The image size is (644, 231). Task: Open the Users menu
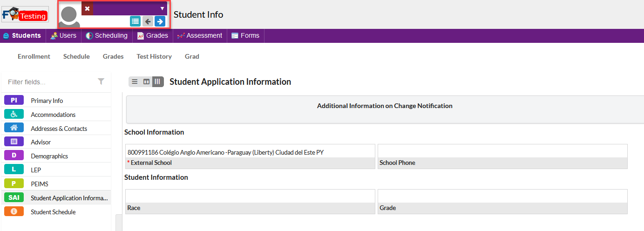click(63, 35)
